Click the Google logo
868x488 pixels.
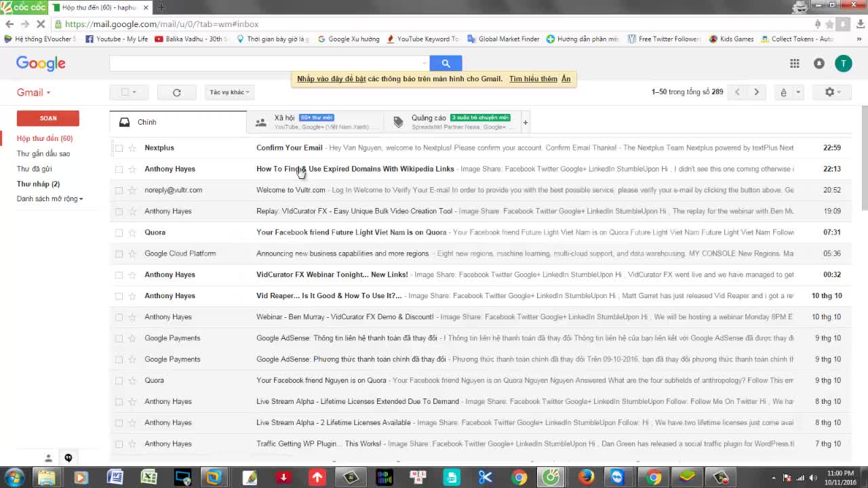tap(41, 64)
